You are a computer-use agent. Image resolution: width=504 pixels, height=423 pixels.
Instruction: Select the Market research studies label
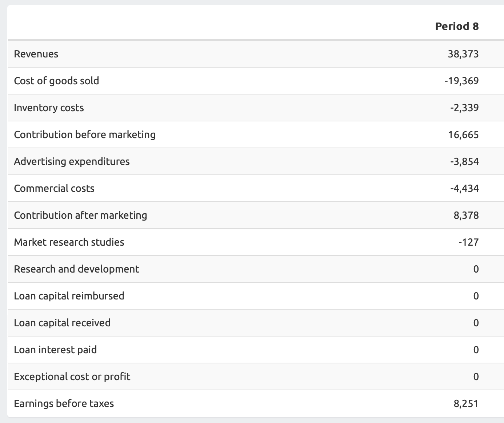point(69,242)
